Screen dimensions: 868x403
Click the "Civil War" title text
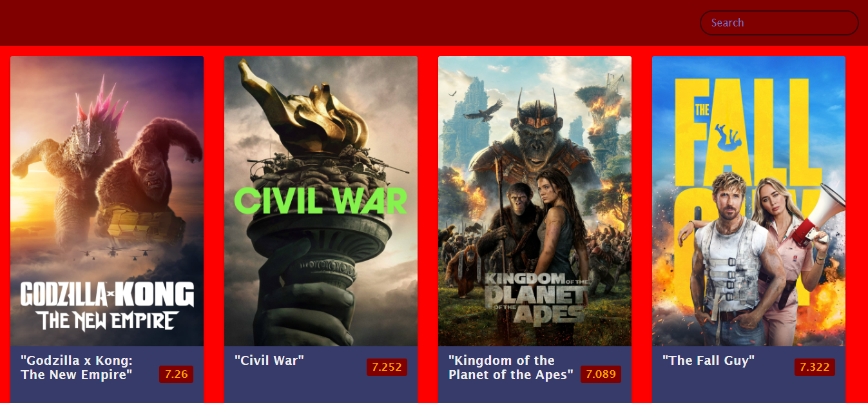[x=269, y=360]
